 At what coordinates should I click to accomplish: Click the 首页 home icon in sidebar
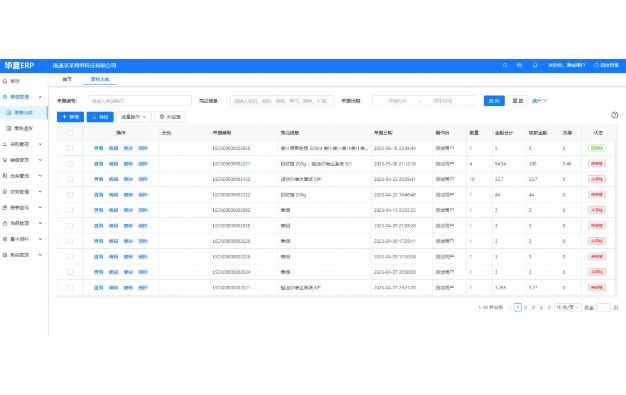[5, 81]
